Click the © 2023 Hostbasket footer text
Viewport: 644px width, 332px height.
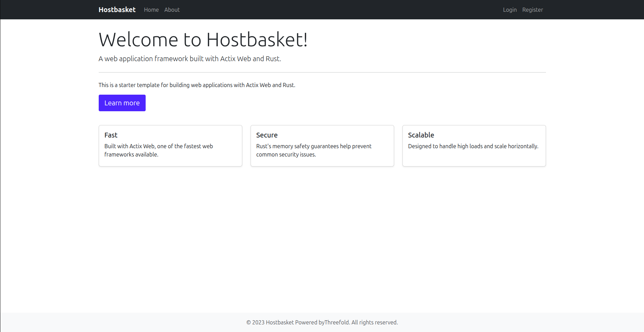[270, 322]
